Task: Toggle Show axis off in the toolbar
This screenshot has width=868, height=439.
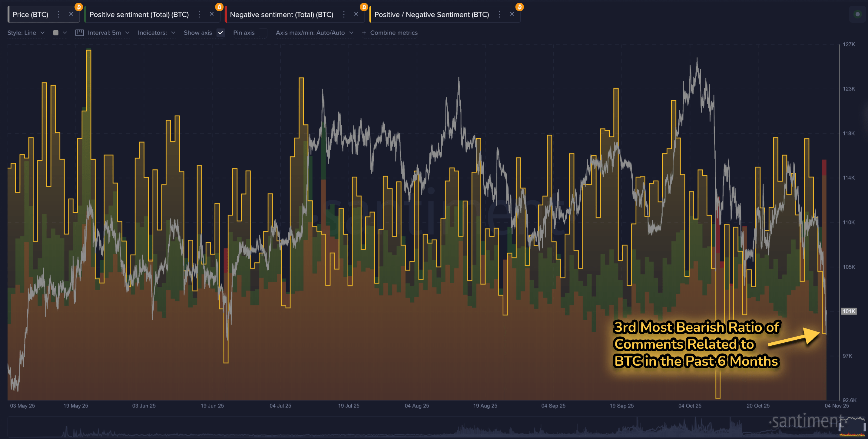Action: point(221,33)
